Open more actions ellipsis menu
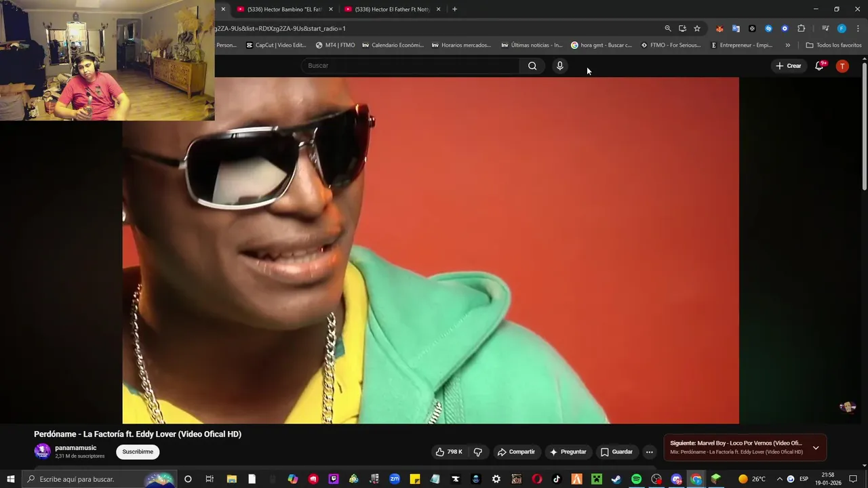Screen dimensions: 868x488 649,452
